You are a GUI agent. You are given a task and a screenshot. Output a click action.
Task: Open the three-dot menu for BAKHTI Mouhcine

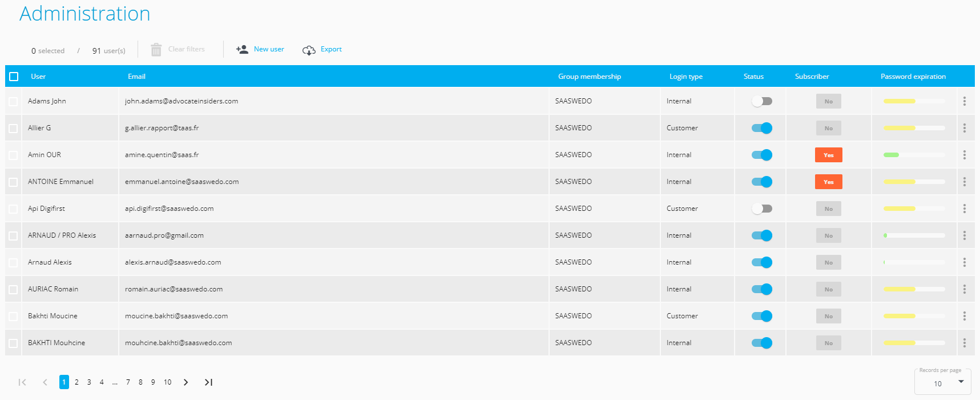coord(964,343)
